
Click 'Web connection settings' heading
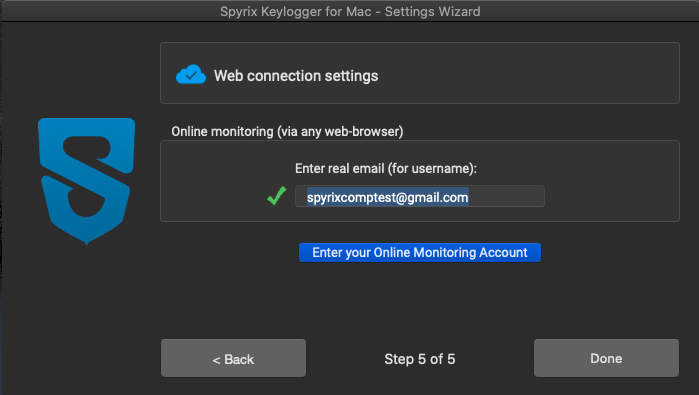[x=296, y=76]
